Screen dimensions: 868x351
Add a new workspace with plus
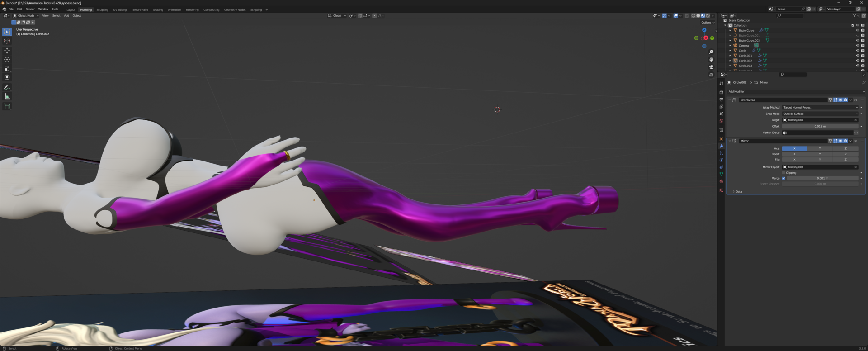tap(267, 9)
